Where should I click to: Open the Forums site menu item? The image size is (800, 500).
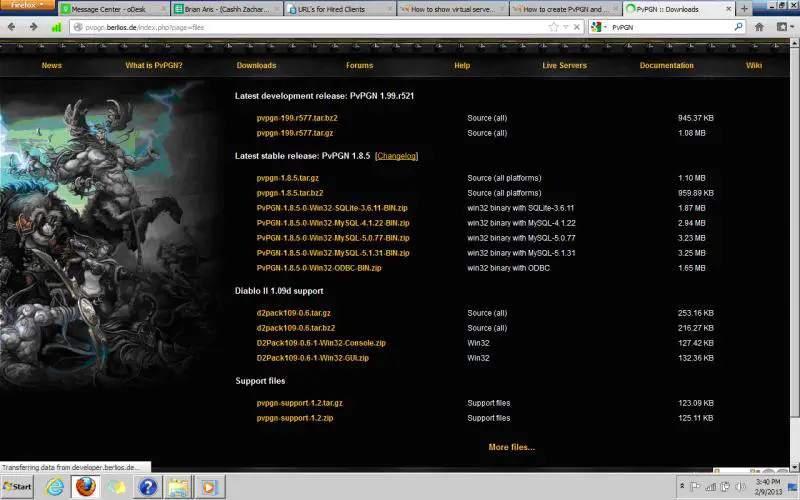(x=360, y=65)
